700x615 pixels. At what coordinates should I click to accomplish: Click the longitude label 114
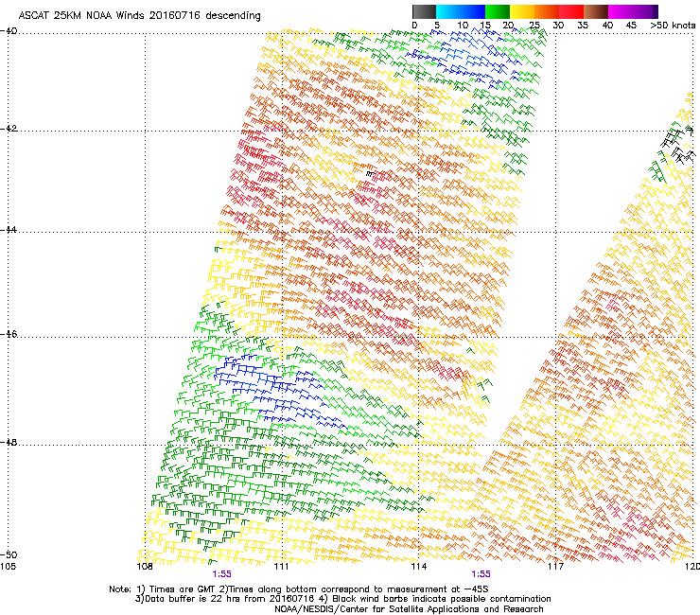418,567
